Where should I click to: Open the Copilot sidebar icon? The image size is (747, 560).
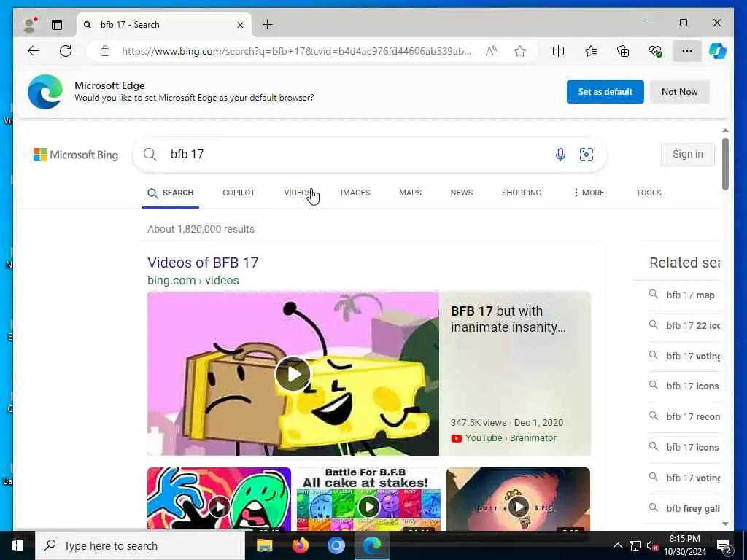pyautogui.click(x=718, y=51)
